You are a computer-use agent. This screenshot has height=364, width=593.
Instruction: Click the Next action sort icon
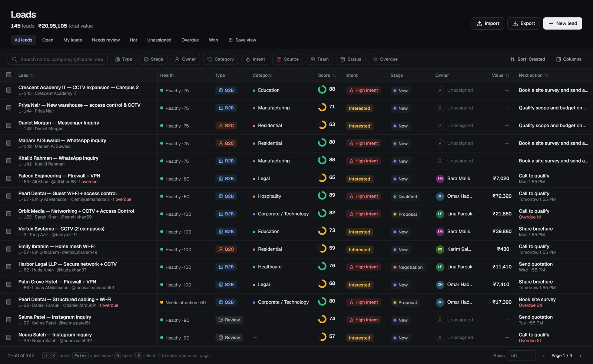coord(546,75)
